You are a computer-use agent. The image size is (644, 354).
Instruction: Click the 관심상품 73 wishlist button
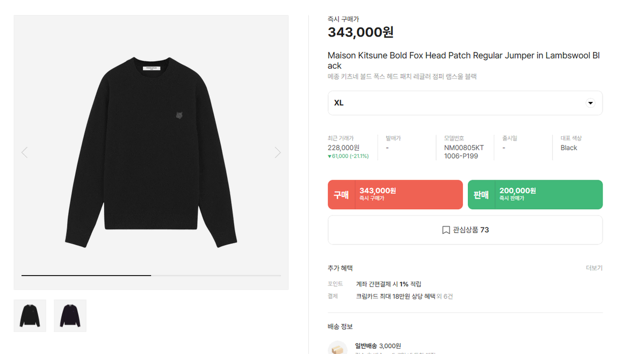coord(465,230)
